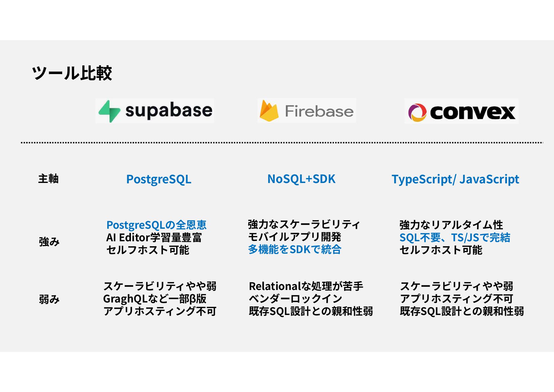
Task: Click the PostgreSQL heading text
Action: click(159, 179)
